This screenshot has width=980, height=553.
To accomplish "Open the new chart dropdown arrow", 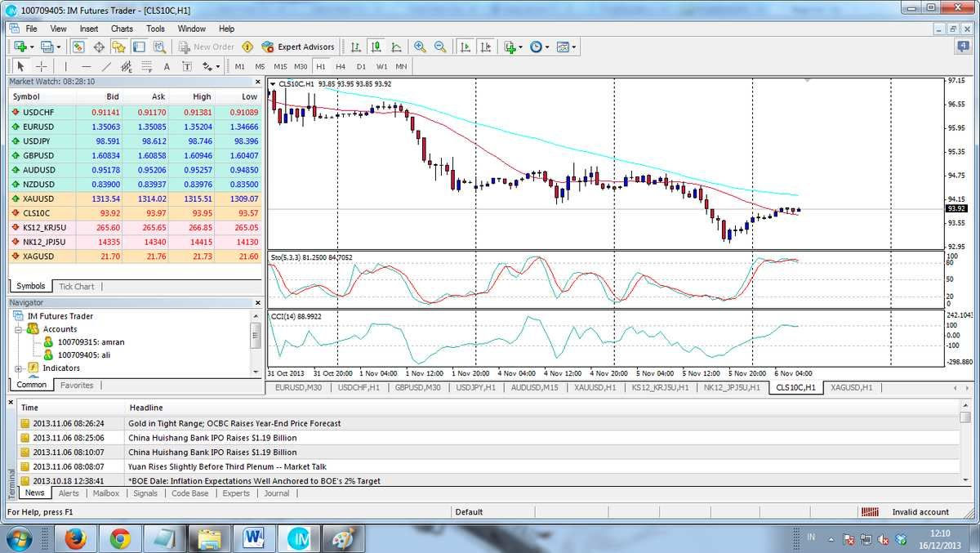I will (32, 47).
